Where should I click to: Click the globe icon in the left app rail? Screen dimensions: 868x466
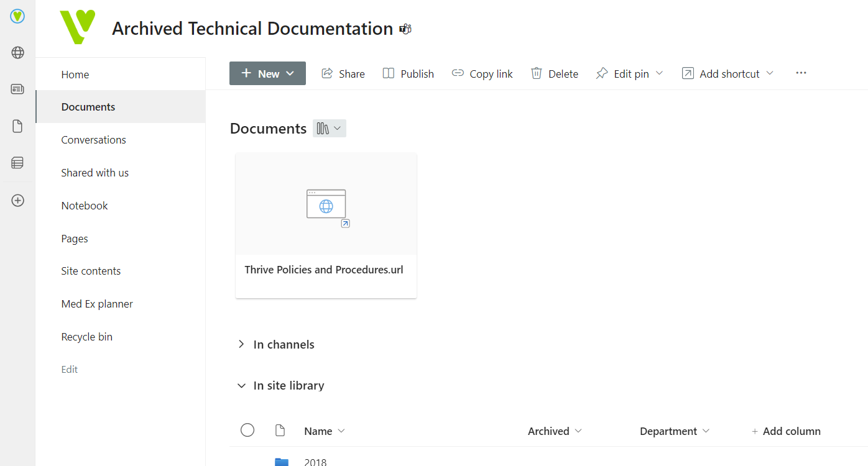pyautogui.click(x=17, y=53)
